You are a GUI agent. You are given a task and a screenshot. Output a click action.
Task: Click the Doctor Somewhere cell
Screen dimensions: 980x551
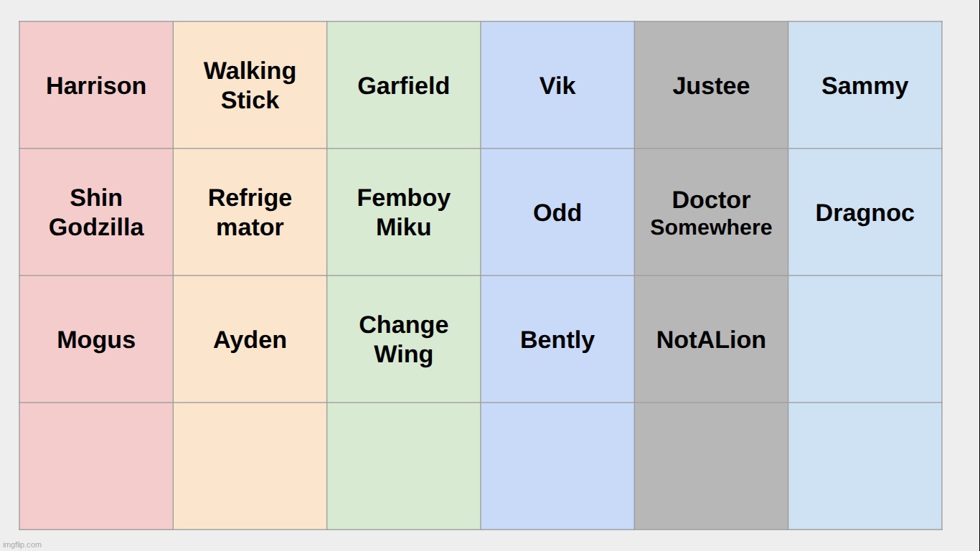[711, 212]
